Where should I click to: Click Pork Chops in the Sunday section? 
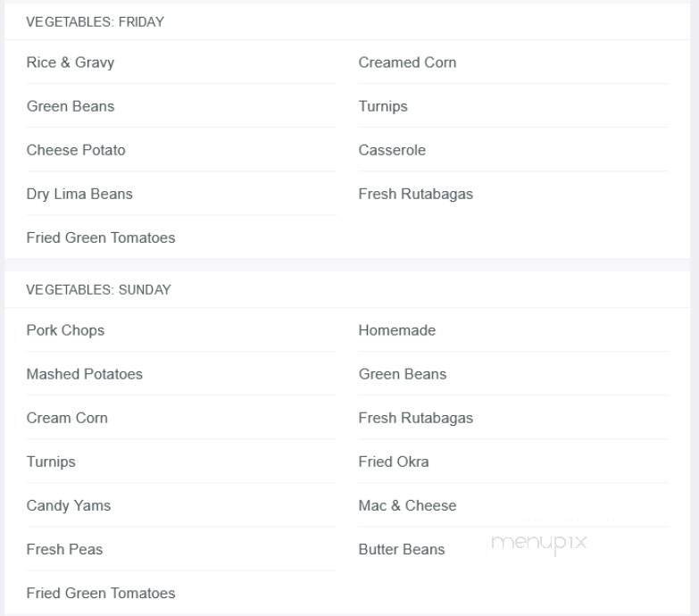(65, 330)
